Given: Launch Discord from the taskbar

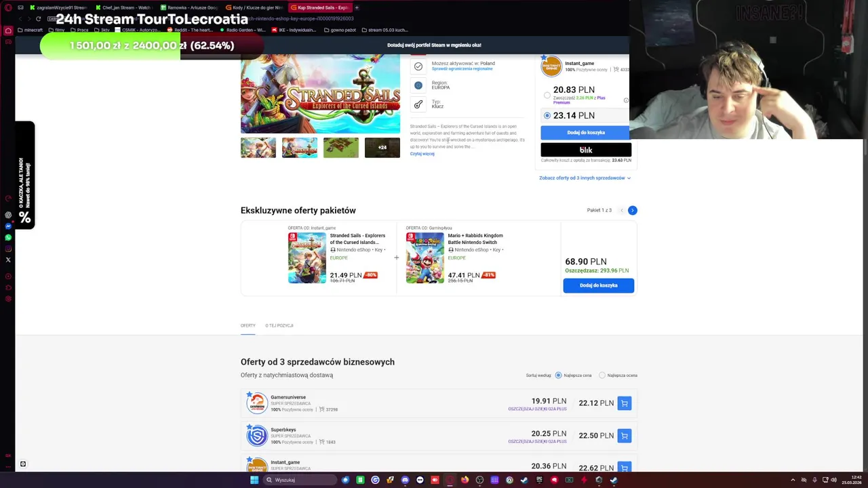Looking at the screenshot, I should coord(405,480).
